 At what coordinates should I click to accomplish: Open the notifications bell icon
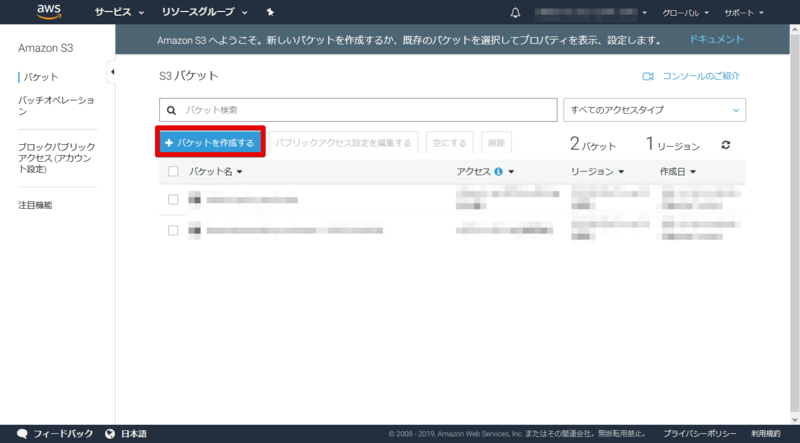515,13
